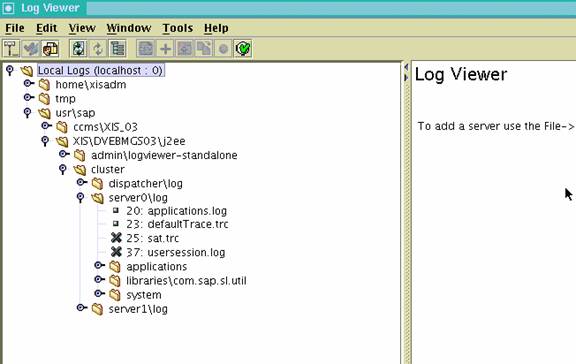
Task: Click the tree-structure view toolbar icon
Action: click(118, 48)
